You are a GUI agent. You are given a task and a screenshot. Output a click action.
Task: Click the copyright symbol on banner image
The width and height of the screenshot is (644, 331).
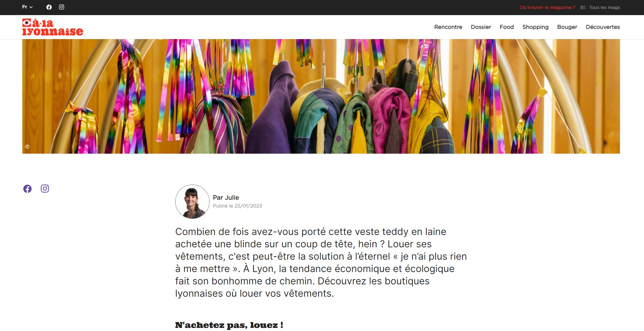tap(27, 147)
